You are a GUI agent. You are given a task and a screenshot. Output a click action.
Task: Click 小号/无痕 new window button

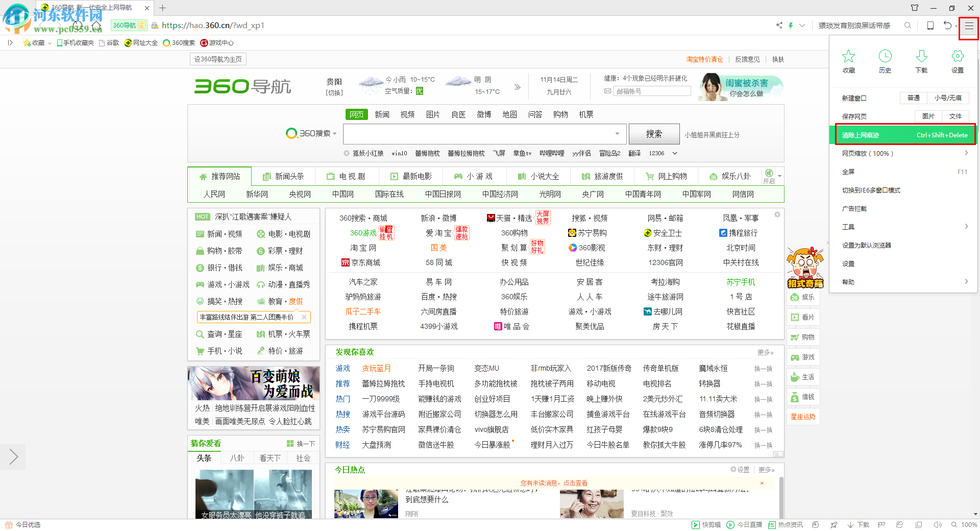point(948,98)
